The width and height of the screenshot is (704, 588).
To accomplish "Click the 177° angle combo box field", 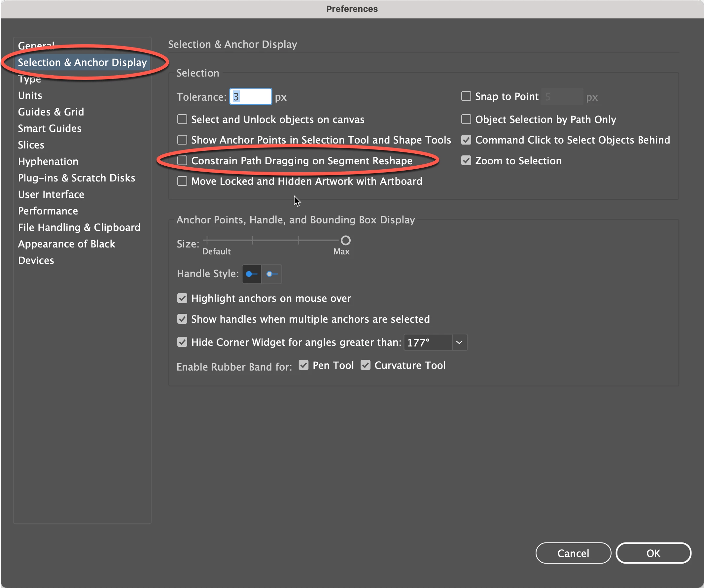I will point(428,343).
